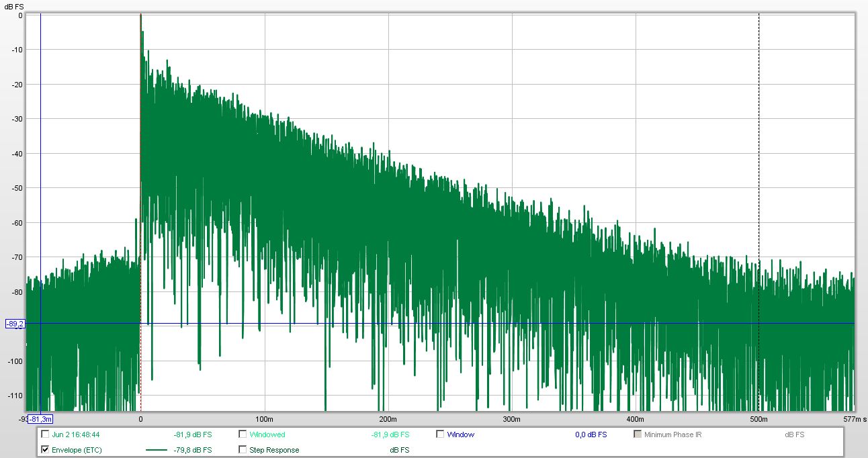
Task: Show the Window trace via its checkbox
Action: tap(440, 434)
